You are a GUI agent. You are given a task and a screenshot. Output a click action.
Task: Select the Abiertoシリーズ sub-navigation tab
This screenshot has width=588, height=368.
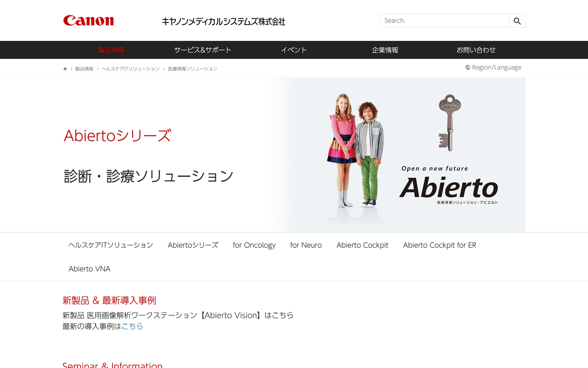193,245
